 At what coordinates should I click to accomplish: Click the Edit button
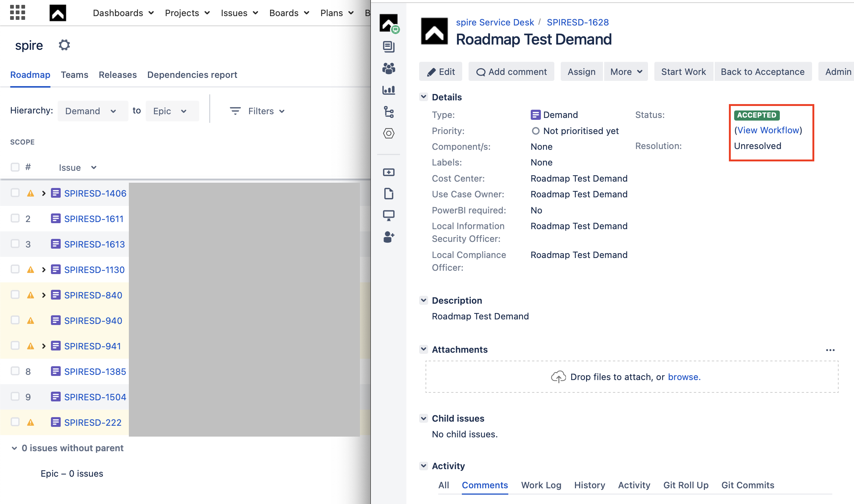coord(441,72)
